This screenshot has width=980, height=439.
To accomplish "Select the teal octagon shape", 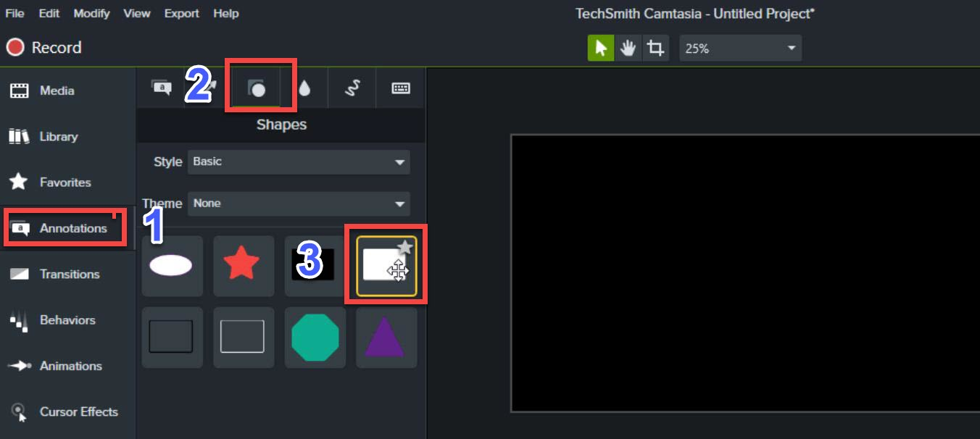I will click(x=315, y=337).
